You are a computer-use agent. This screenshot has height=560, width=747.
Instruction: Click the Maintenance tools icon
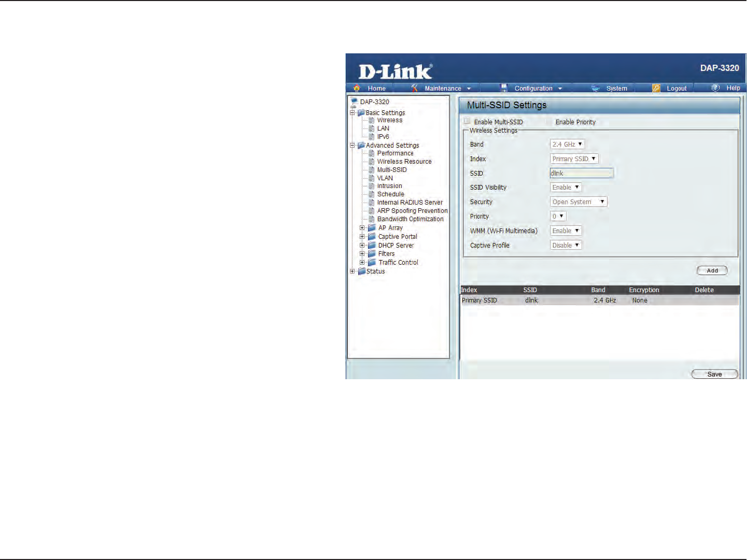click(414, 88)
